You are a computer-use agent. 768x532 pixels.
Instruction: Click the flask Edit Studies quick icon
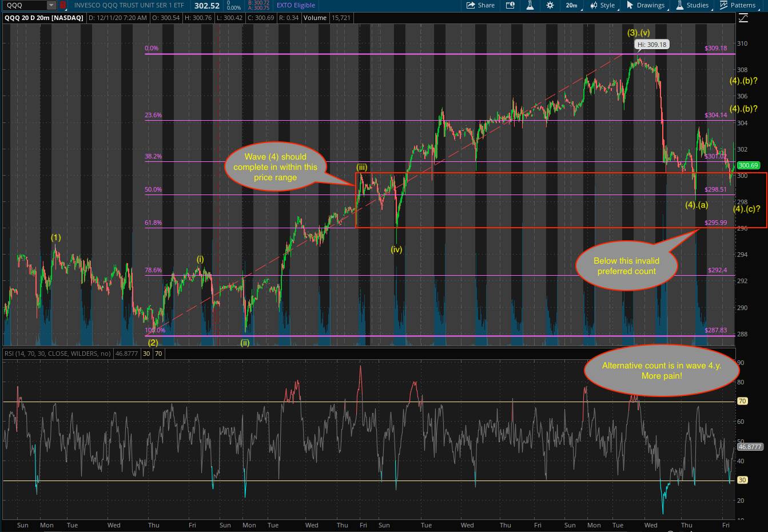point(530,5)
